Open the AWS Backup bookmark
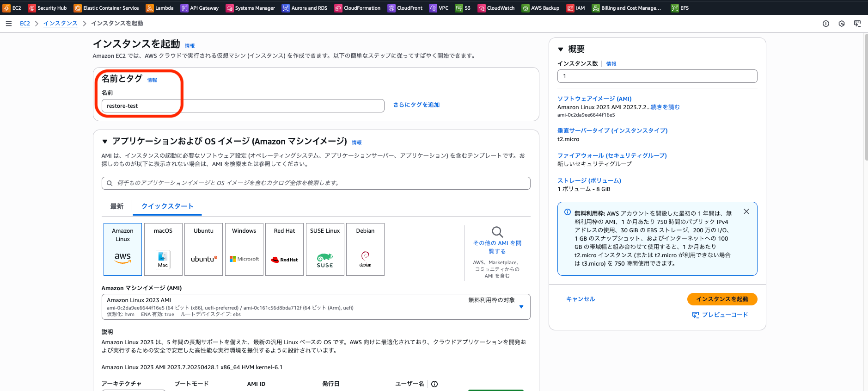This screenshot has width=868, height=391. 540,8
